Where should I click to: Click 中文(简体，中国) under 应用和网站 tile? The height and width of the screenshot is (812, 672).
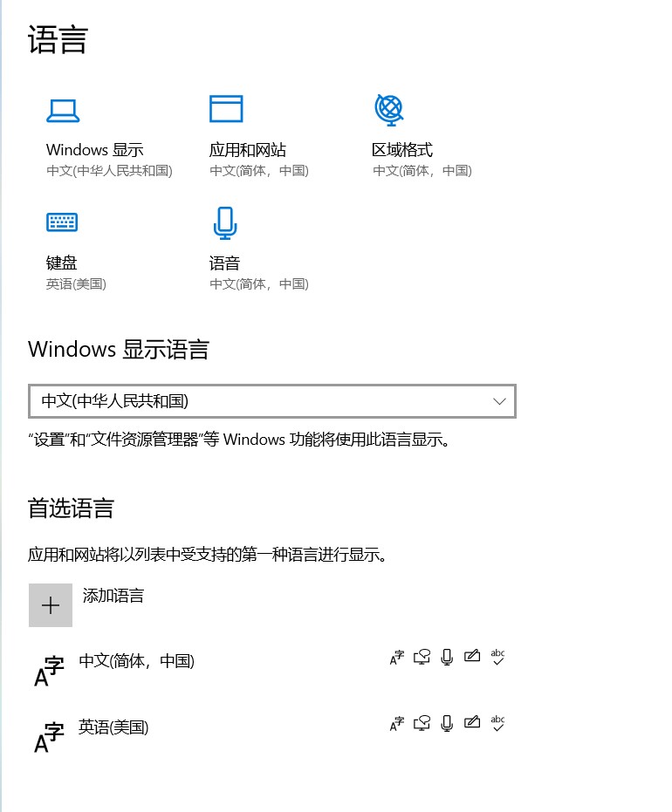click(259, 170)
